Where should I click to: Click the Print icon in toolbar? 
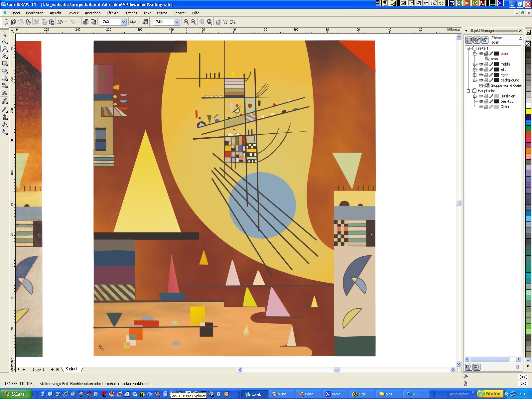[28, 22]
